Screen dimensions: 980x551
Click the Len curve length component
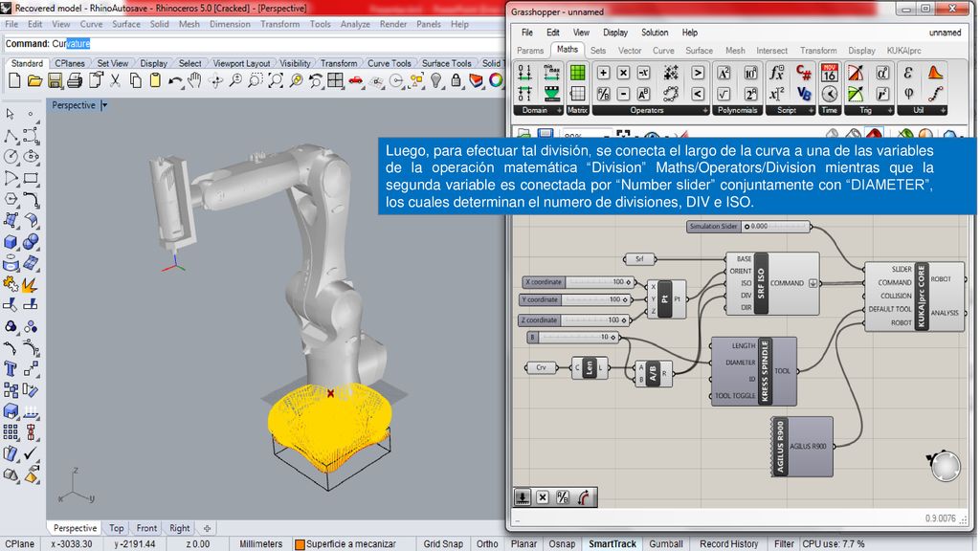(590, 368)
